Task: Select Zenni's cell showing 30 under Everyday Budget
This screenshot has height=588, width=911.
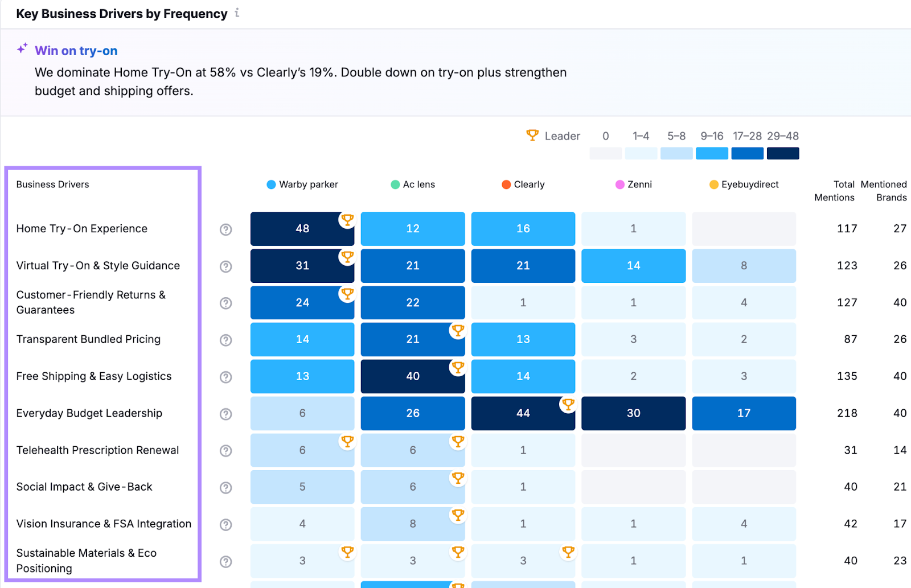Action: click(633, 413)
